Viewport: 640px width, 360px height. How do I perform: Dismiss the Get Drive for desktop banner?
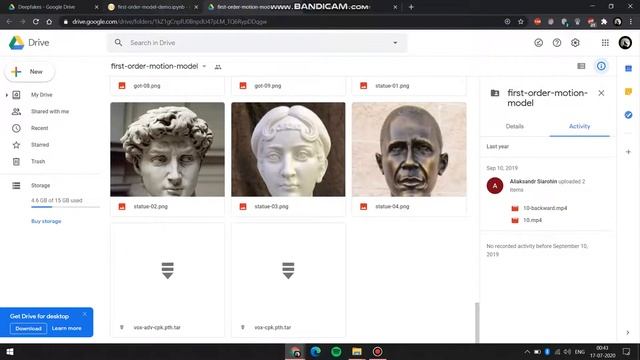[x=84, y=315]
